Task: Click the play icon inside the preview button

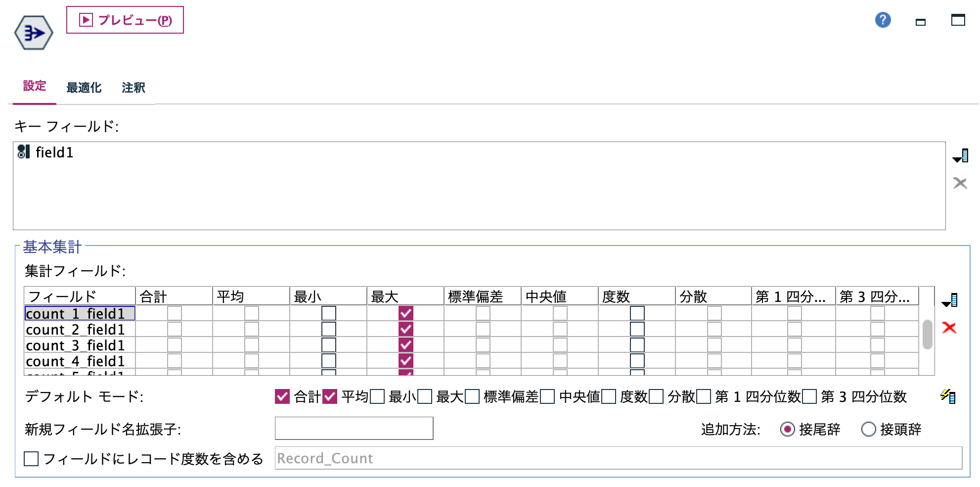Action: pos(85,20)
